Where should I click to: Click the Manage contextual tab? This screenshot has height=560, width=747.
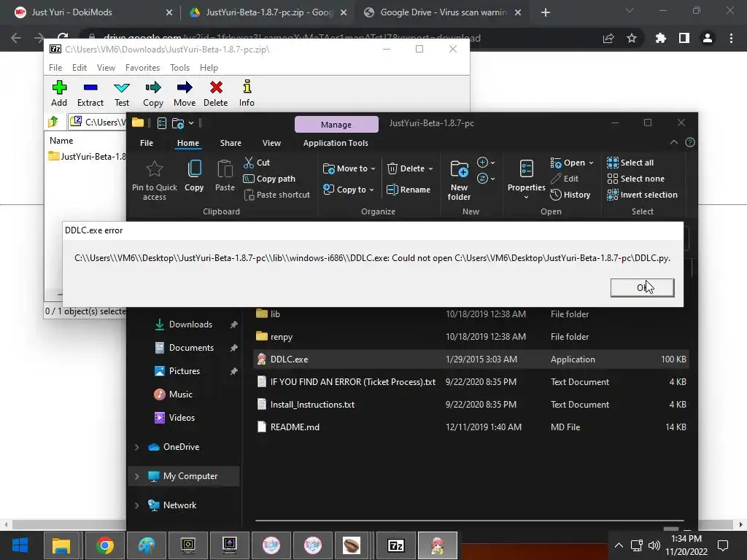pos(336,124)
